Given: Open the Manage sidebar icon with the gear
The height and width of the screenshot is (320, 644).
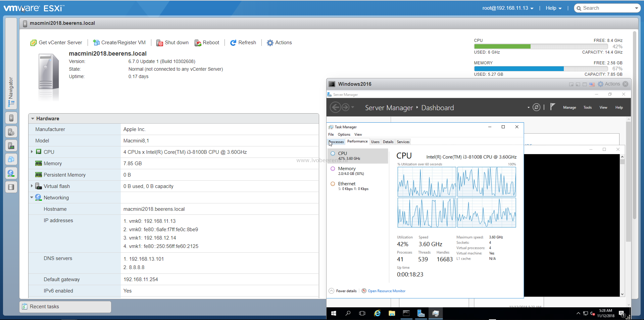Looking at the screenshot, I should point(11,132).
